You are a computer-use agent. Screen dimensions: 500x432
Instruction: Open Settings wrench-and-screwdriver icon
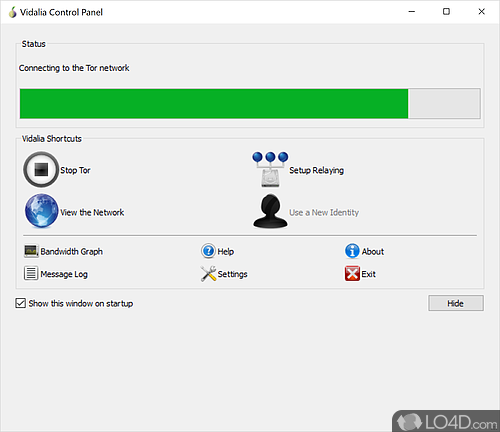coord(208,274)
